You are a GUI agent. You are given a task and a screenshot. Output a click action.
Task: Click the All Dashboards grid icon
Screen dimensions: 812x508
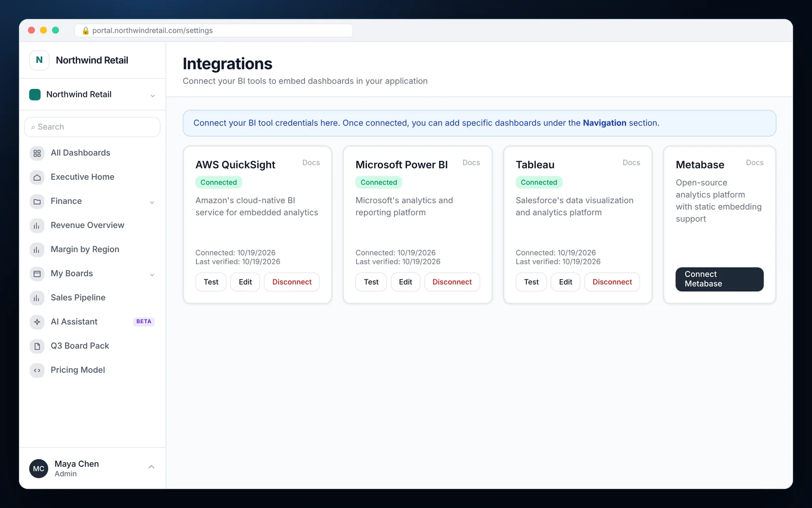(x=37, y=153)
